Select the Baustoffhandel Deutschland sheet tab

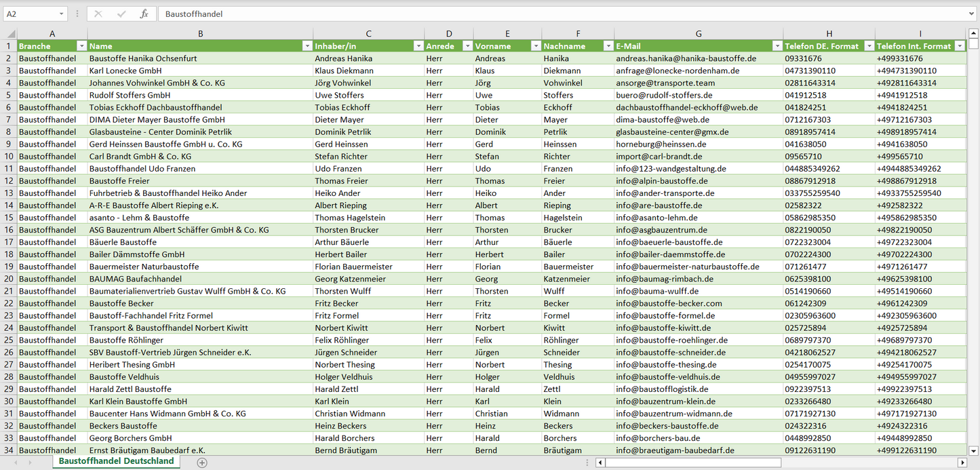116,461
